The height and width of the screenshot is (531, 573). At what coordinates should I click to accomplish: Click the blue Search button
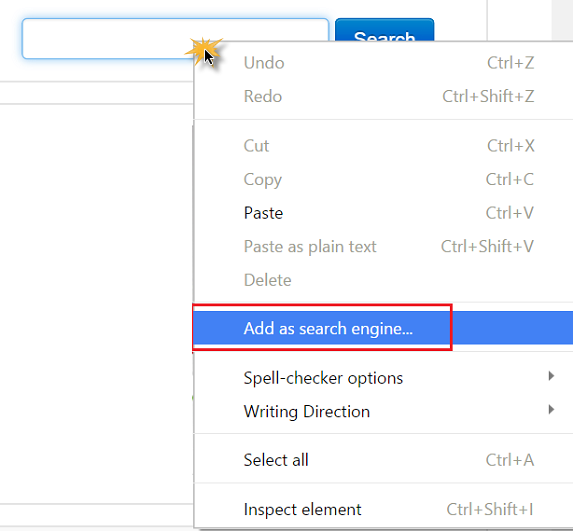pos(384,30)
